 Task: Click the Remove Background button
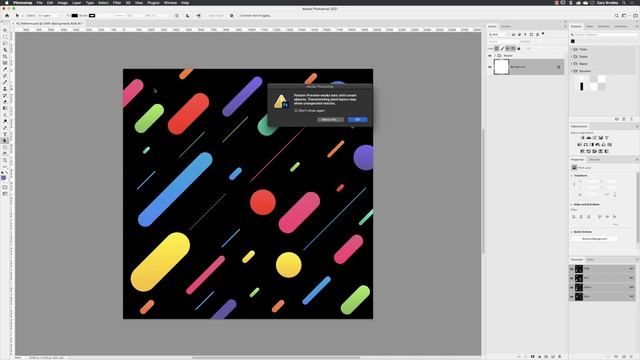pos(594,239)
